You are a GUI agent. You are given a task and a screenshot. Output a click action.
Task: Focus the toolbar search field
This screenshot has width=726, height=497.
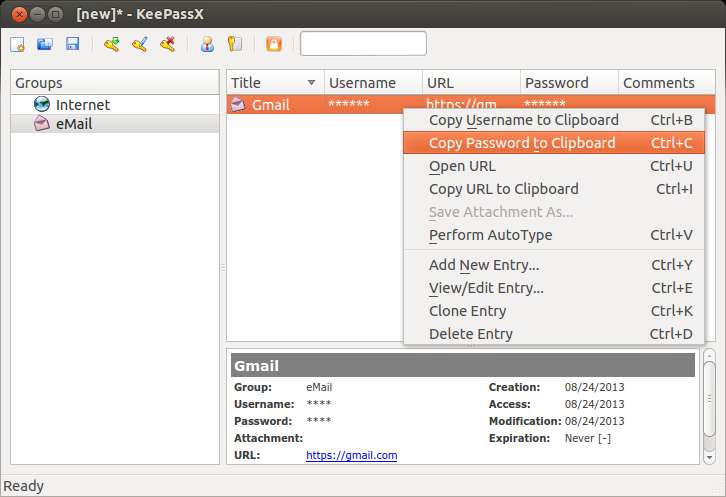(363, 44)
